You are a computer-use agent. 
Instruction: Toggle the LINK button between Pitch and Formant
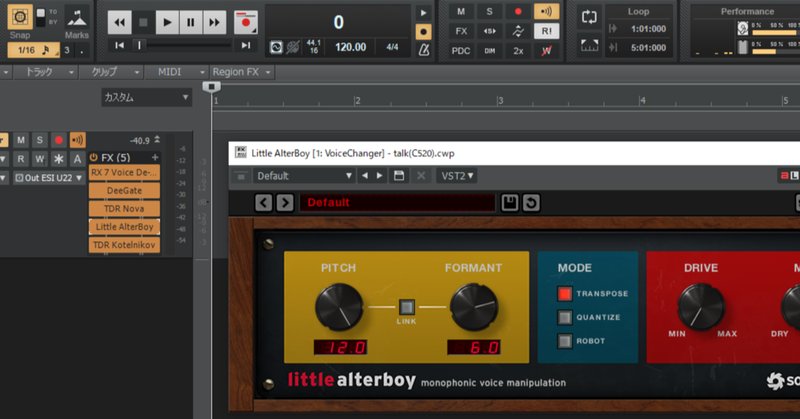pos(406,307)
